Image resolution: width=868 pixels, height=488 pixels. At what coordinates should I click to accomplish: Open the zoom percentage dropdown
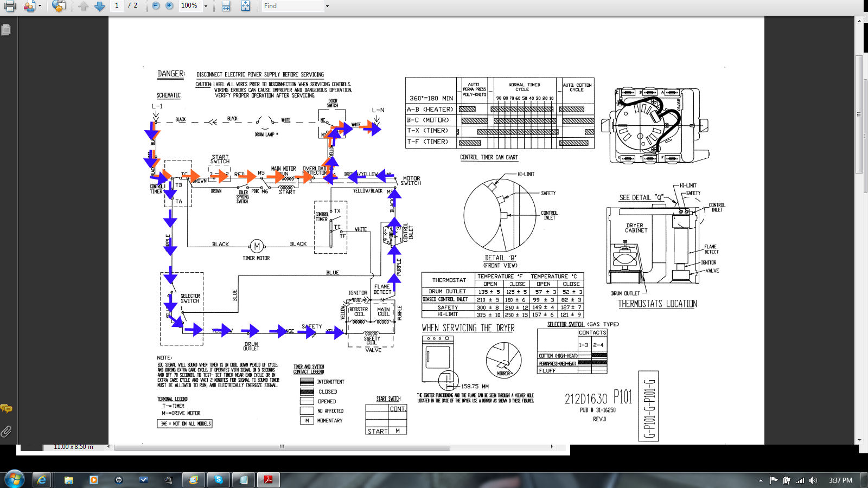pyautogui.click(x=205, y=6)
